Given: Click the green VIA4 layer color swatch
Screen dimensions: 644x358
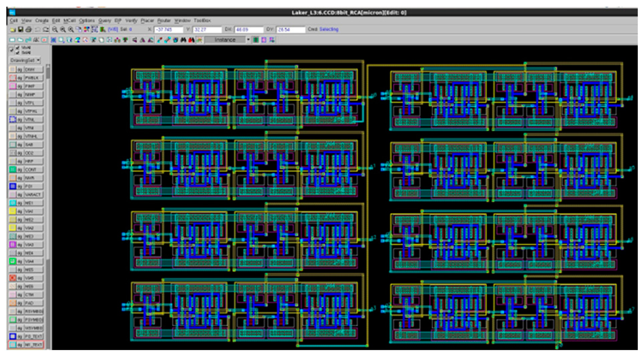Looking at the screenshot, I should click(13, 261).
